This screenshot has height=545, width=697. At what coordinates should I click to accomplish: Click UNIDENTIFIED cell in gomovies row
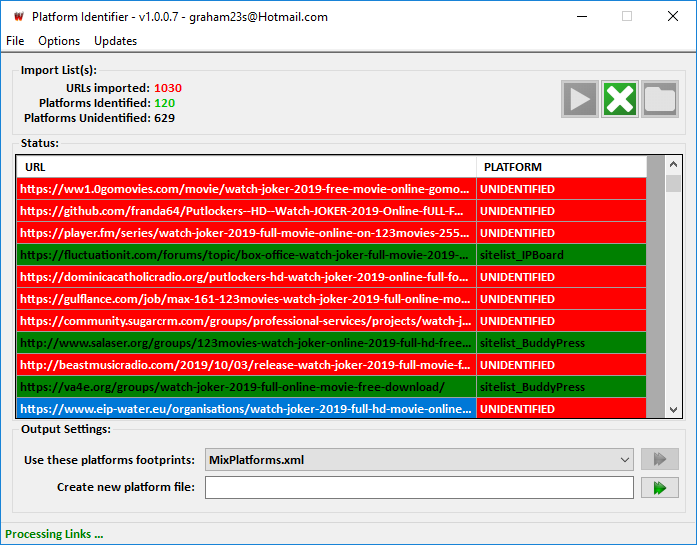pyautogui.click(x=561, y=189)
